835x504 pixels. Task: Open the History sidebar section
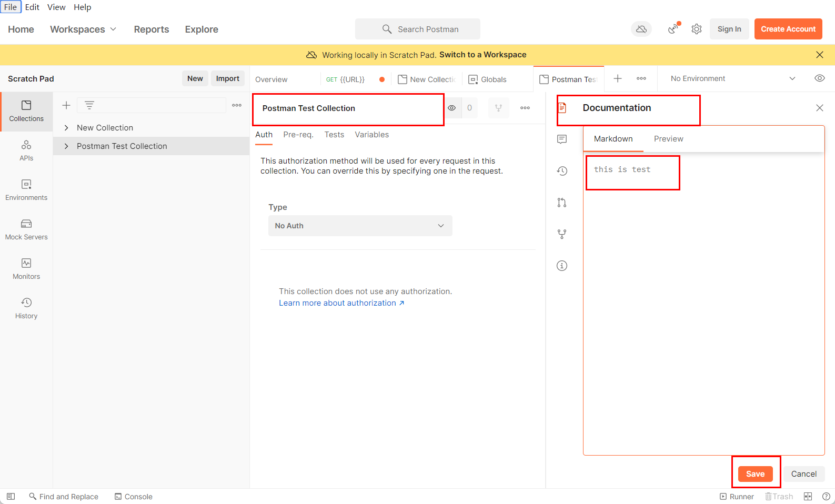(26, 308)
